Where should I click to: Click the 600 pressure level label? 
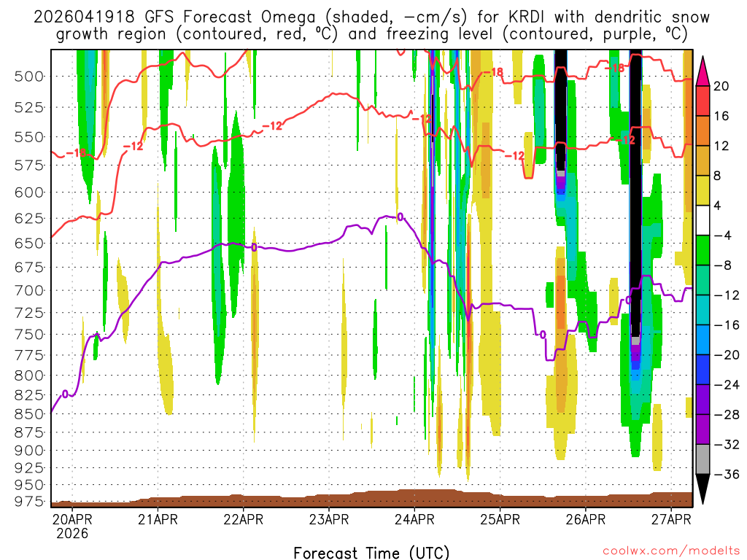[29, 192]
